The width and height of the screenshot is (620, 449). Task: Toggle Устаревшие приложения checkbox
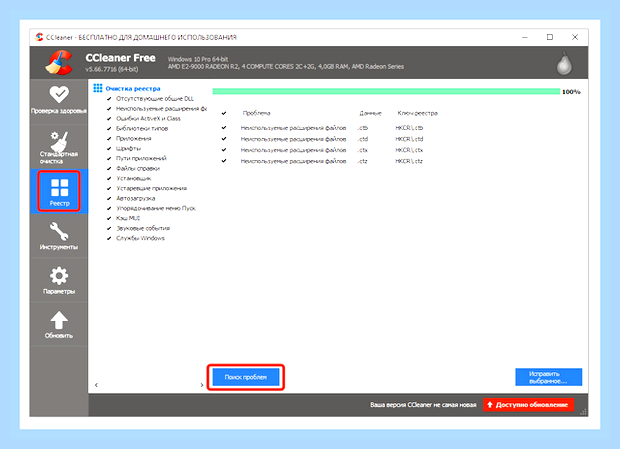pos(109,188)
